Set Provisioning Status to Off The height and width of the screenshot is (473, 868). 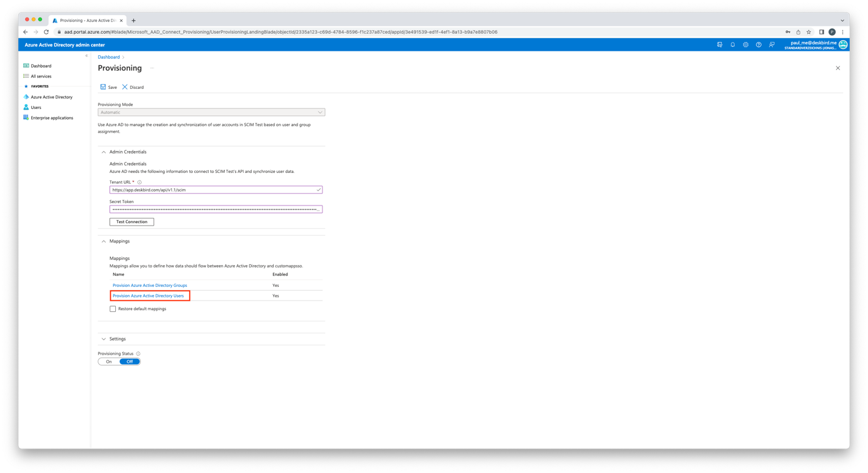tap(130, 361)
